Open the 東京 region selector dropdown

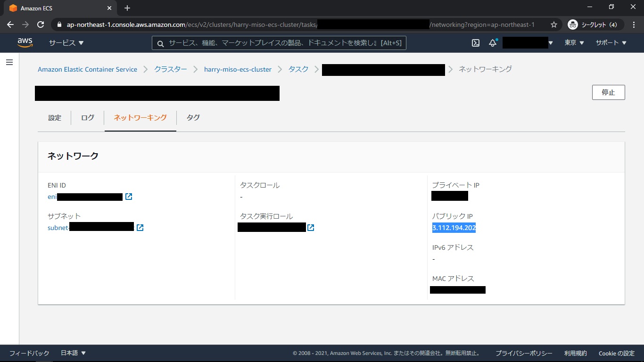(574, 43)
